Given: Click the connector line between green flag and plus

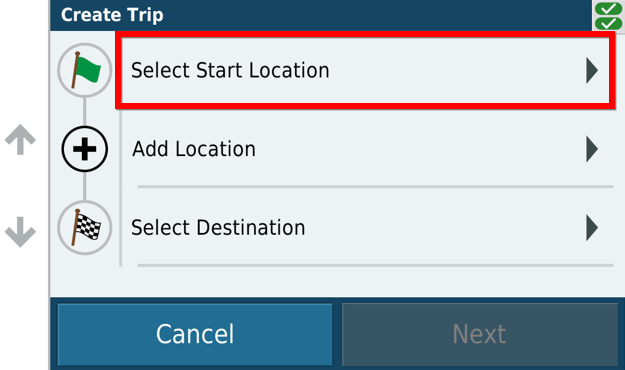Looking at the screenshot, I should pos(85,112).
